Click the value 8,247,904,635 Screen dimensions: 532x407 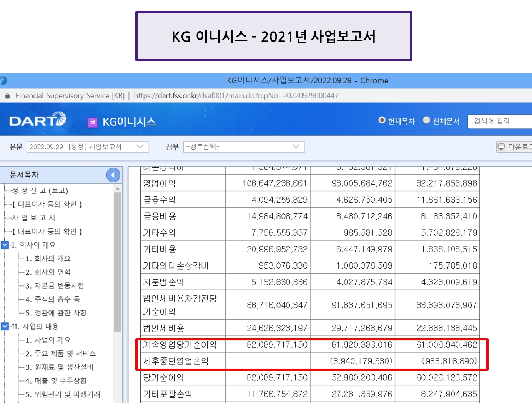click(x=449, y=394)
